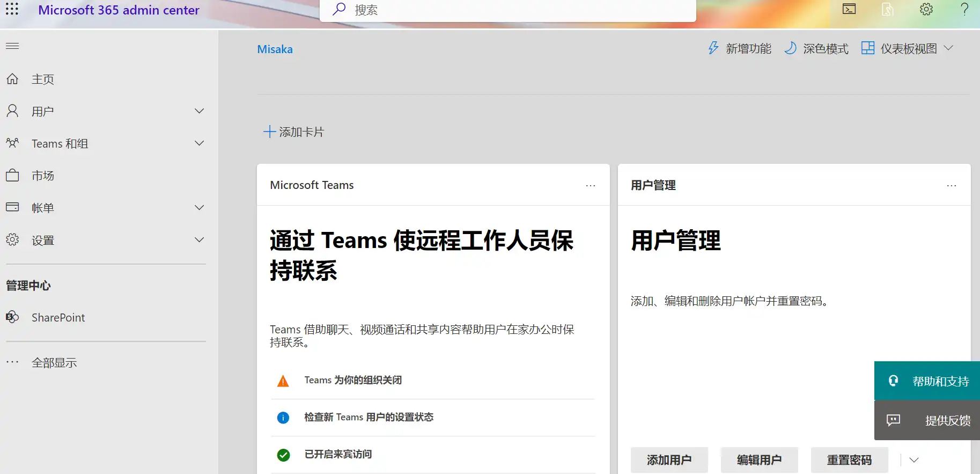The width and height of the screenshot is (980, 474).
Task: Click the What's new lightning icon
Action: point(713,48)
